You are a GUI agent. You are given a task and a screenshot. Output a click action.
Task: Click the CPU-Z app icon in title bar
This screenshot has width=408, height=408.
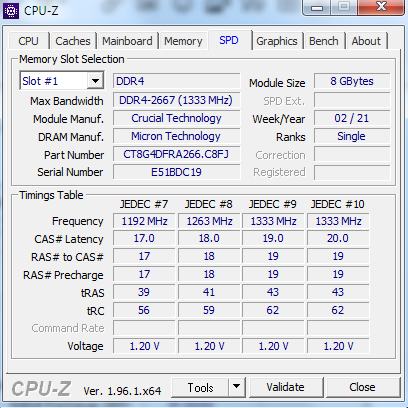click(x=11, y=11)
